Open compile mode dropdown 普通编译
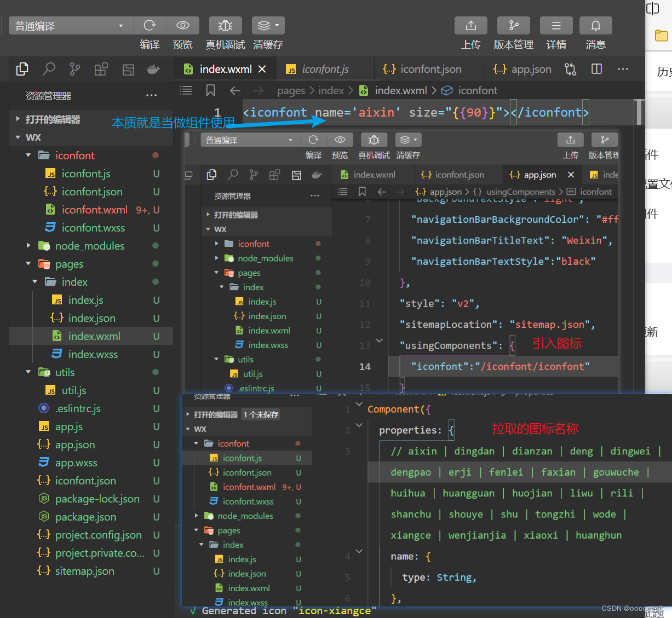Image resolution: width=672 pixels, height=618 pixels. [71, 26]
